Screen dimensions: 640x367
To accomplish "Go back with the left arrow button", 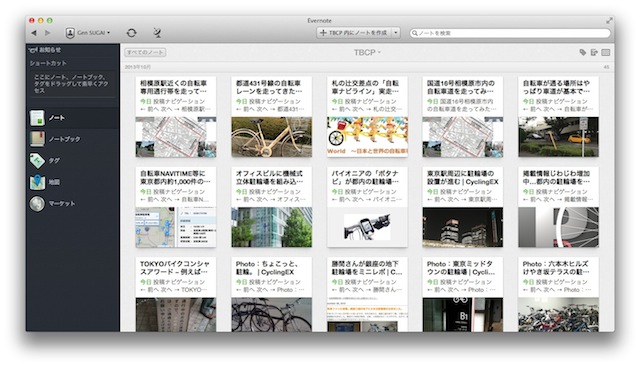I will (x=34, y=33).
